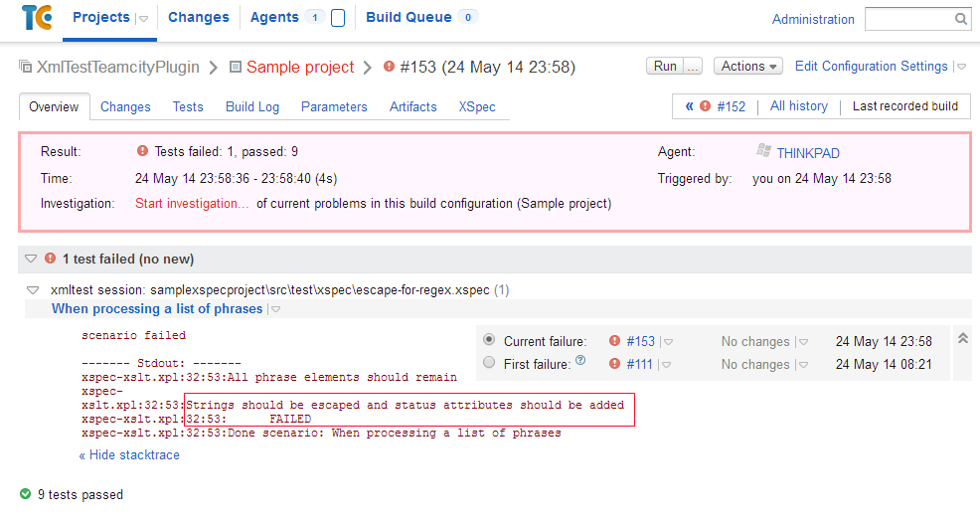Click the XmlTestTeamcityPlugin project icon

[x=25, y=67]
